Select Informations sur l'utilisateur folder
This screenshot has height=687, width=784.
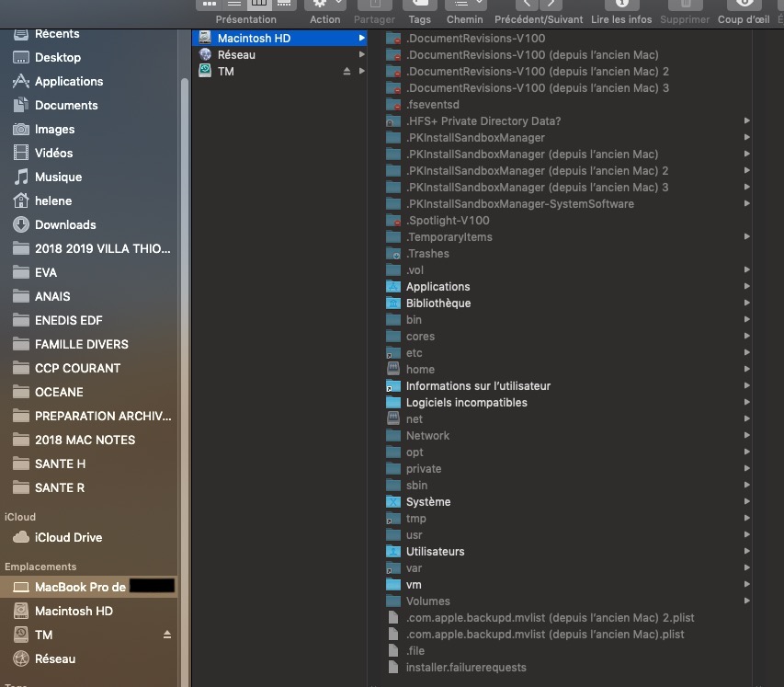tap(560, 386)
